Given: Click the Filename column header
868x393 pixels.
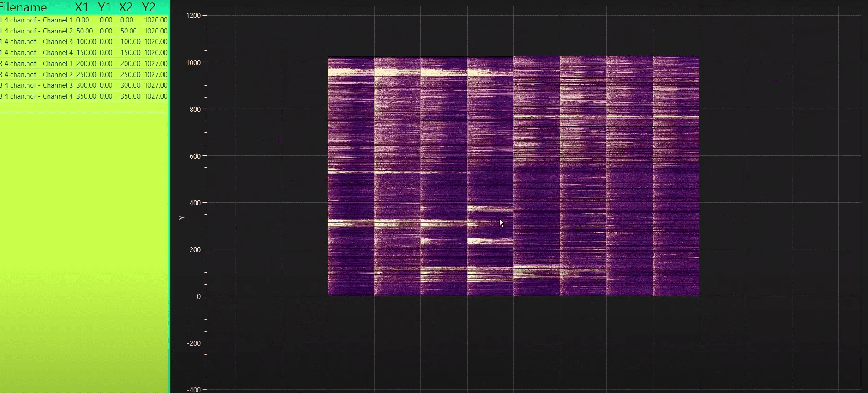Looking at the screenshot, I should tap(24, 7).
